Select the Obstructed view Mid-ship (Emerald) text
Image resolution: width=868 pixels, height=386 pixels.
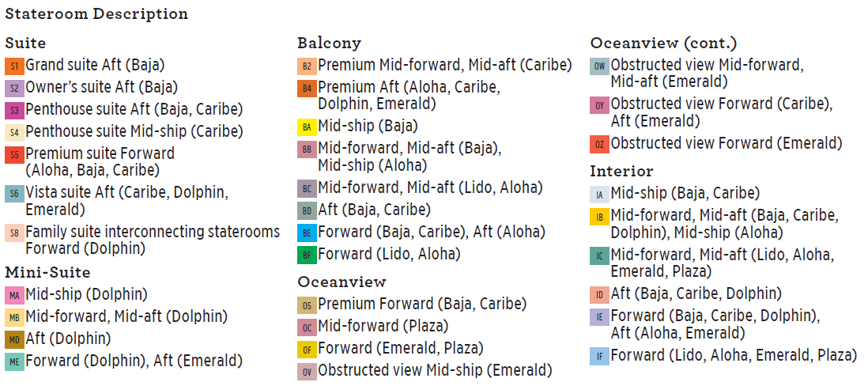[x=435, y=370]
